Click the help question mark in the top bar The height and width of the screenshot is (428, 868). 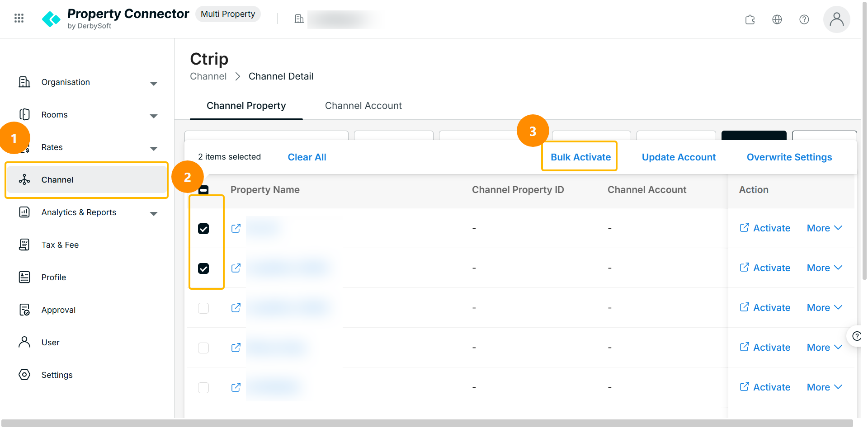tap(804, 19)
